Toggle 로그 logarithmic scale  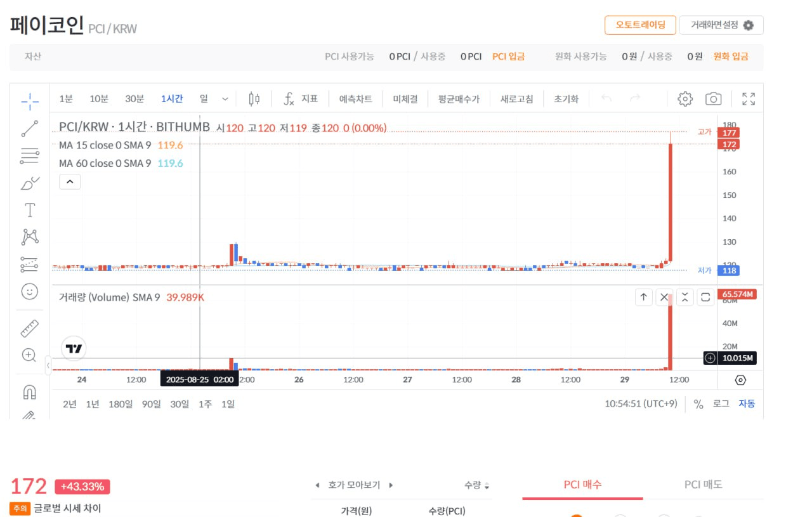coord(721,404)
